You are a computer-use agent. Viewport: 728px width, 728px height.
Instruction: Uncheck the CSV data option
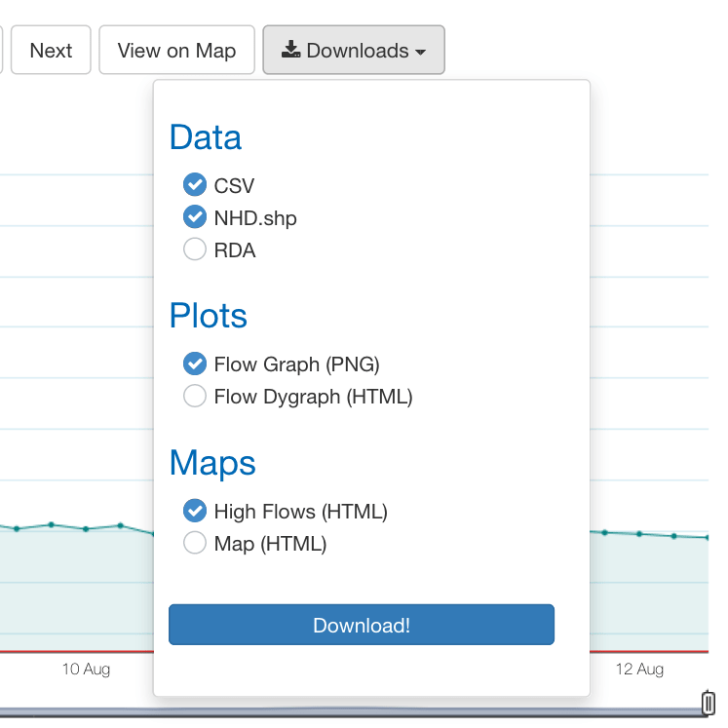(x=195, y=185)
